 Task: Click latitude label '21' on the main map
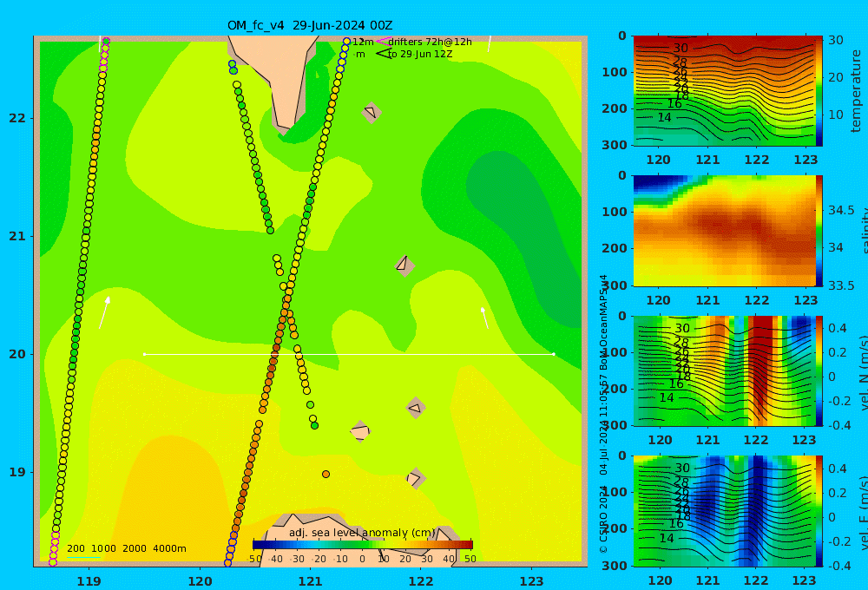pos(17,236)
